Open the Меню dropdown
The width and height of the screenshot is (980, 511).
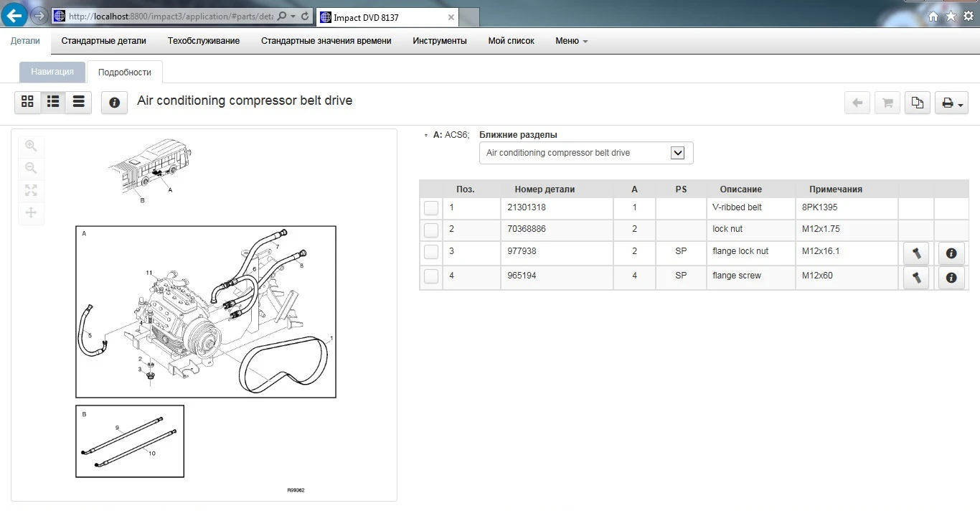(571, 41)
